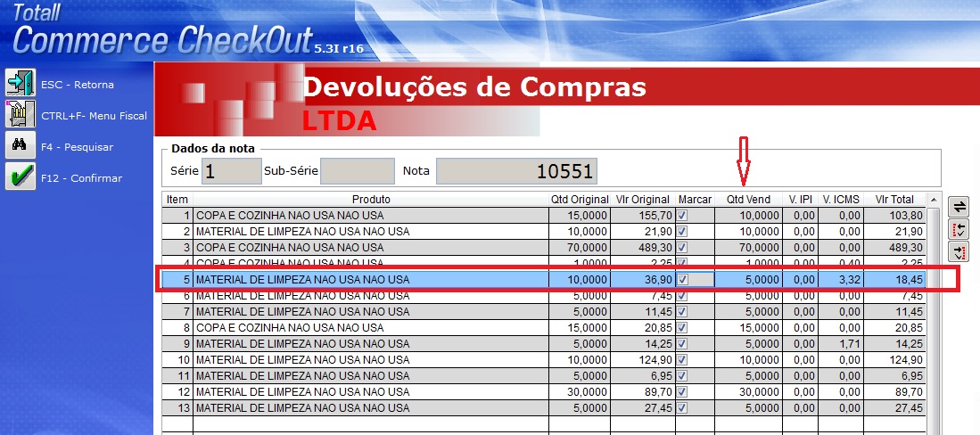Click item number 7 cell

[177, 311]
